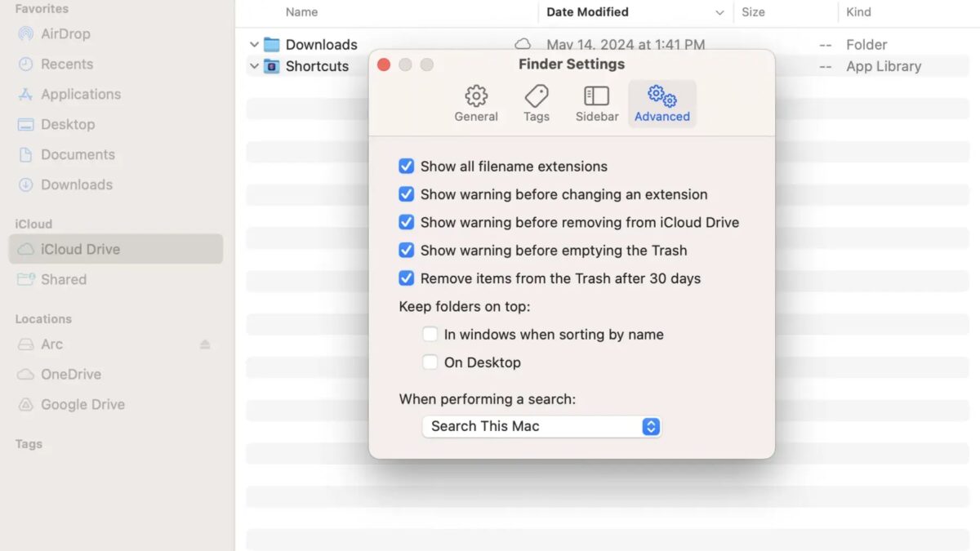Go to Applications in the sidebar

[x=80, y=95]
